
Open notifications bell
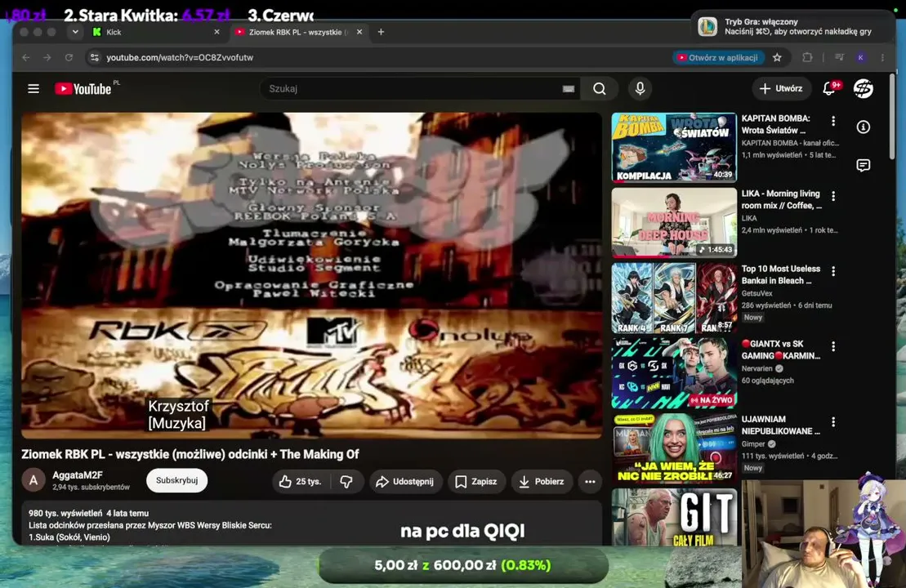click(x=830, y=88)
